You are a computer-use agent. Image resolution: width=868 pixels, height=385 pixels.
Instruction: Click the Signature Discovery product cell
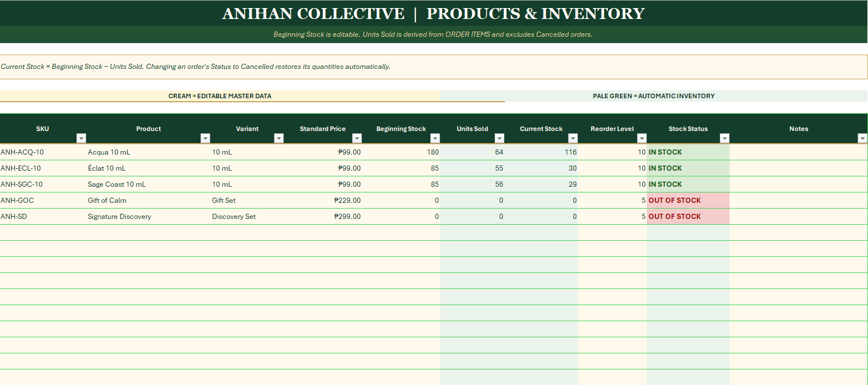tap(148, 217)
